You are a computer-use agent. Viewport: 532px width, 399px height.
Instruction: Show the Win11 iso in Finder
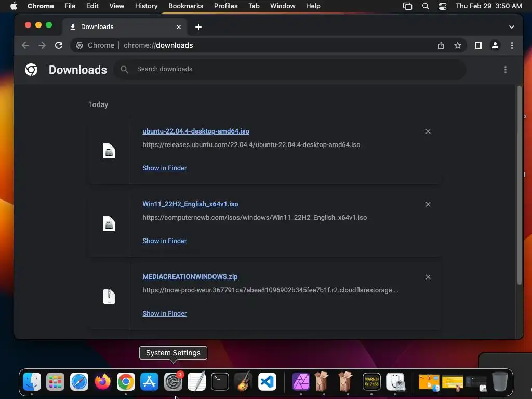point(165,241)
